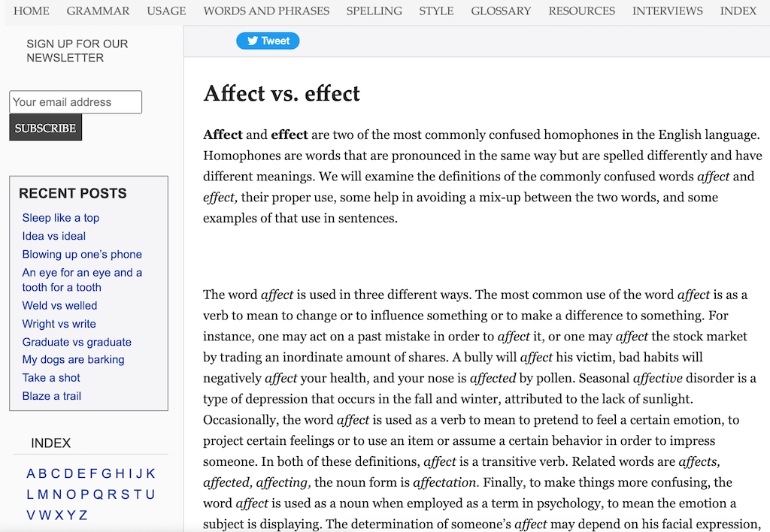Open 'Graduate vs graduate' post link

click(77, 342)
